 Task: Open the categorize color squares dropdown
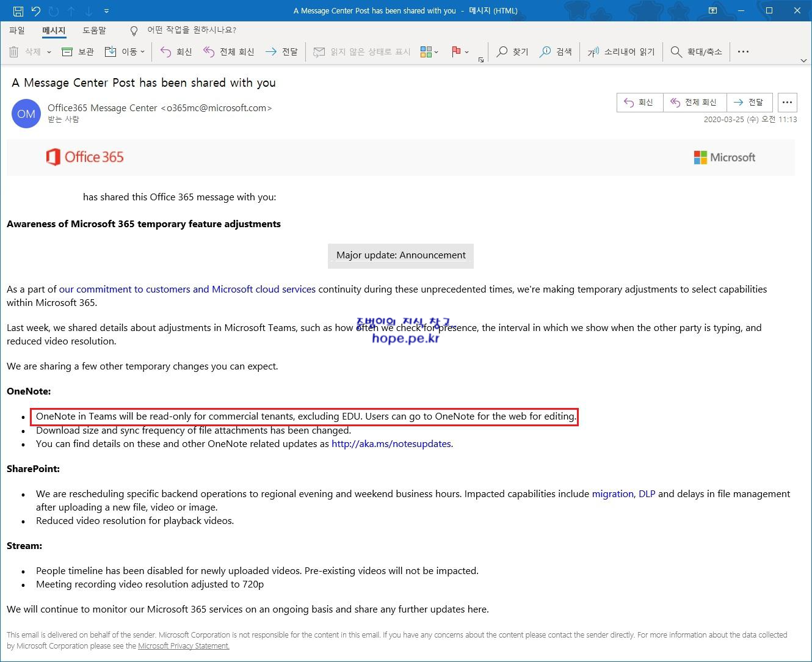429,52
